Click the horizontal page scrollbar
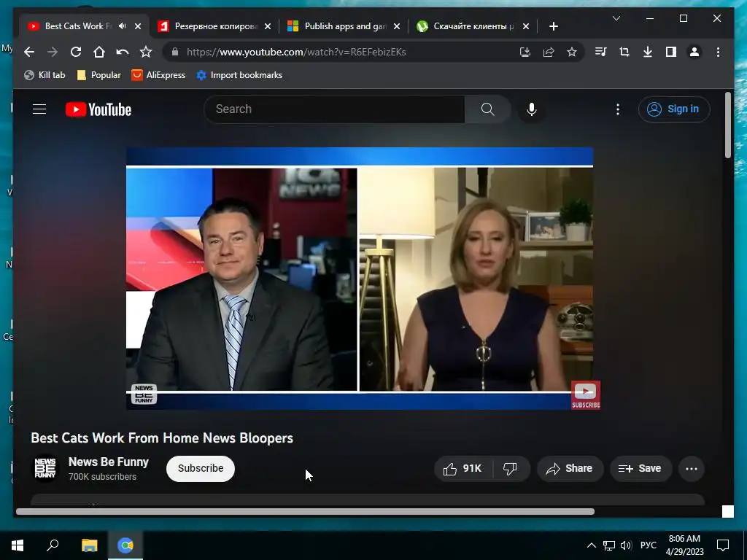747x560 pixels. coord(305,511)
